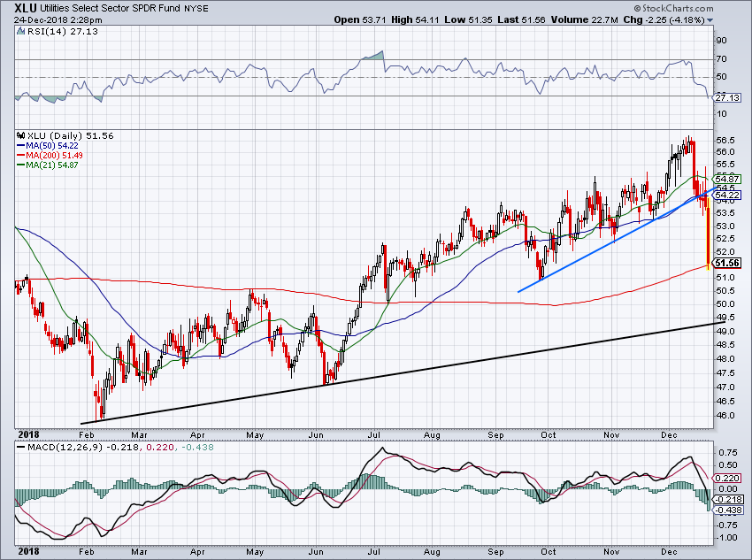Click the Chg -2.25 (-4.18%) value
This screenshot has width=752, height=560.
(664, 20)
